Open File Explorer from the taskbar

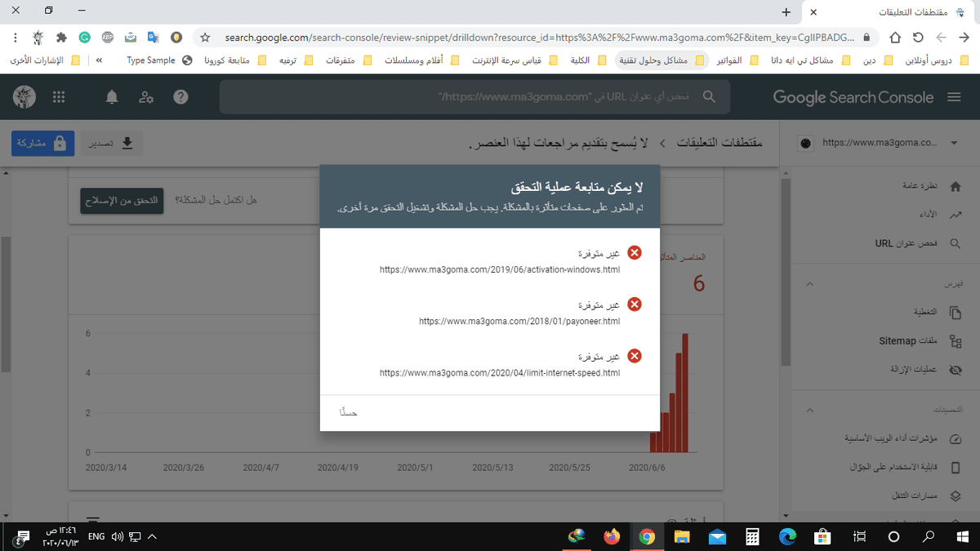[681, 536]
